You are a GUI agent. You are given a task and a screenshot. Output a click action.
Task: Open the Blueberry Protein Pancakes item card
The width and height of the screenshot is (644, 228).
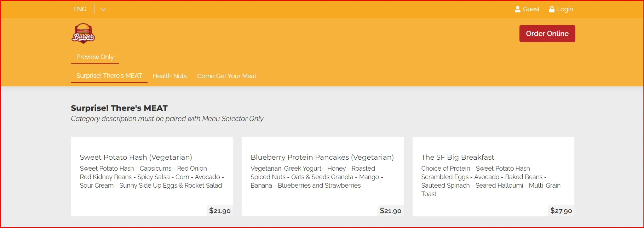323,176
